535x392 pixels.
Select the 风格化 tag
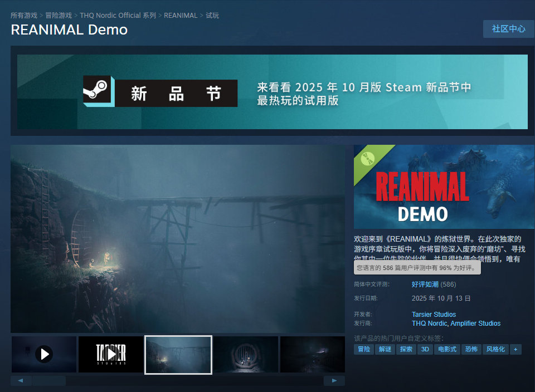495,349
